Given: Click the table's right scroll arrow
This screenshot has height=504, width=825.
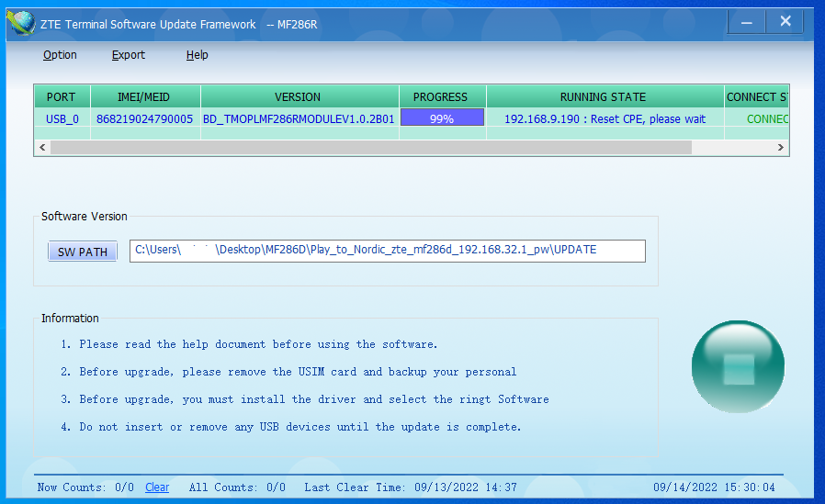Looking at the screenshot, I should 781,148.
